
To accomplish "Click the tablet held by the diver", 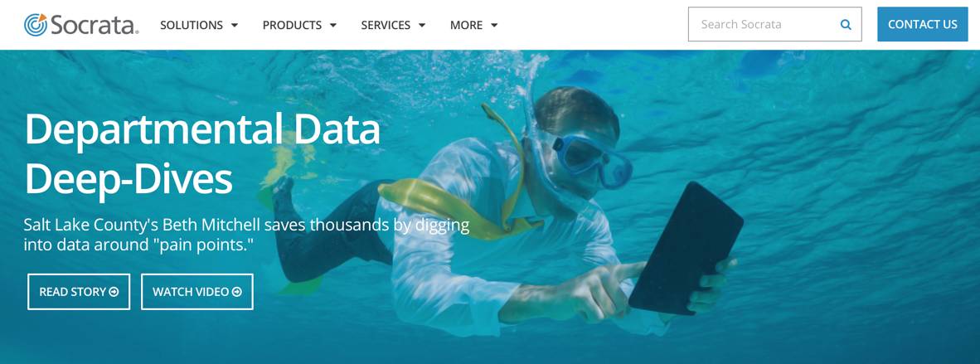I will click(686, 248).
